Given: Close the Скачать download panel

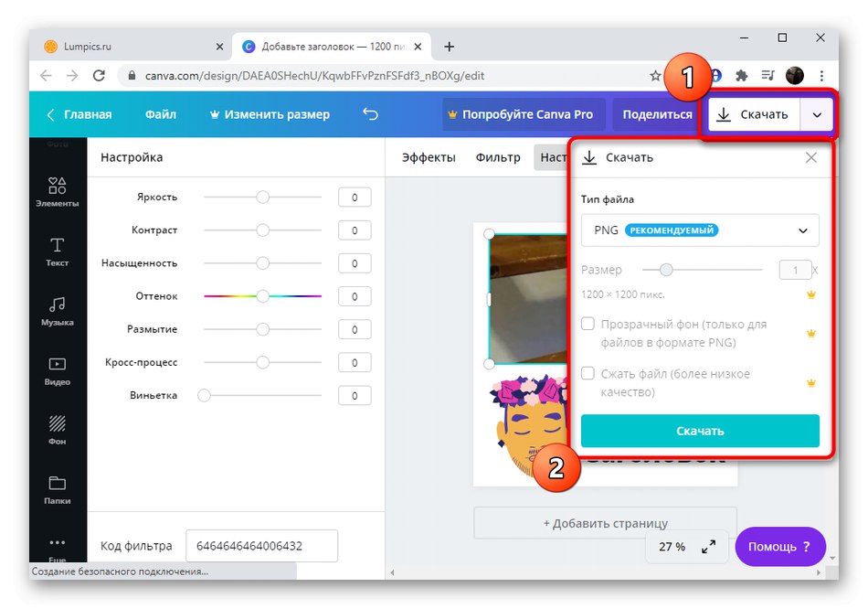Looking at the screenshot, I should point(811,157).
